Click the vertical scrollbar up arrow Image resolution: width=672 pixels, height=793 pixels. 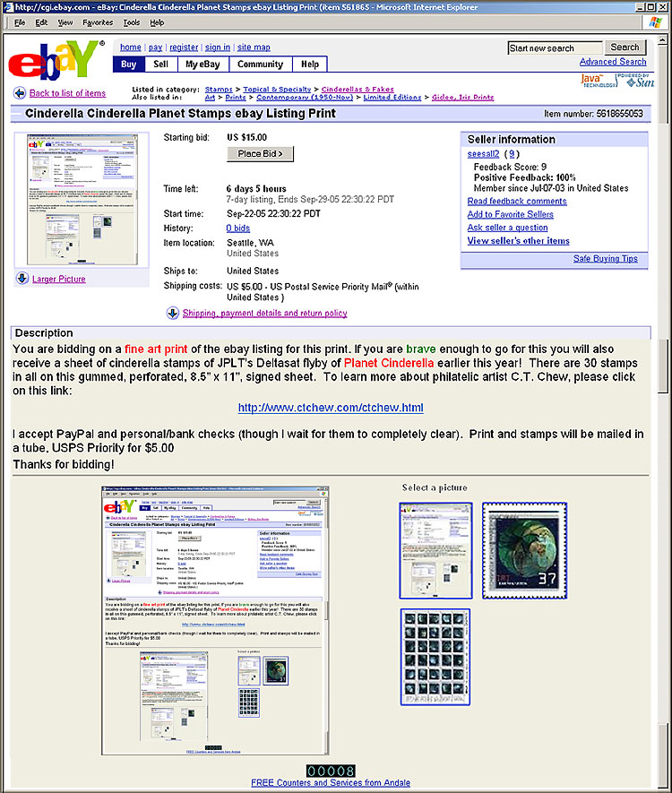[x=663, y=39]
